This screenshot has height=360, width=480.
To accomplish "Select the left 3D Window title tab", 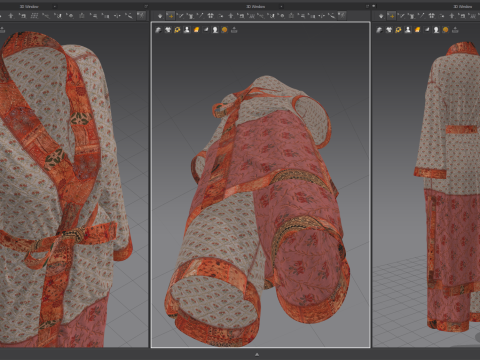I will point(29,6).
